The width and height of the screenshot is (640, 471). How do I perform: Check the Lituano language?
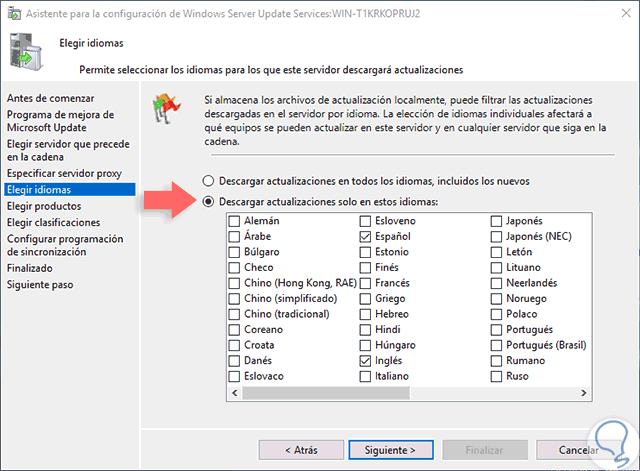pyautogui.click(x=496, y=268)
